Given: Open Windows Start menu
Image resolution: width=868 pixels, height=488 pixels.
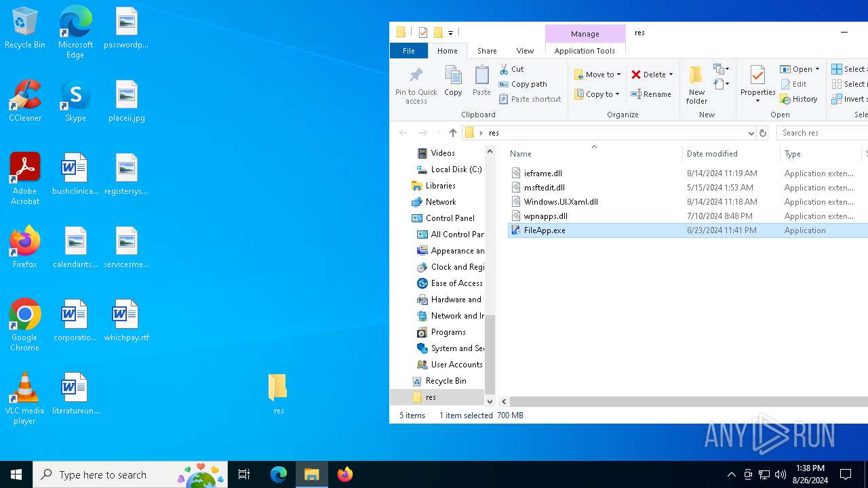Looking at the screenshot, I should (16, 474).
